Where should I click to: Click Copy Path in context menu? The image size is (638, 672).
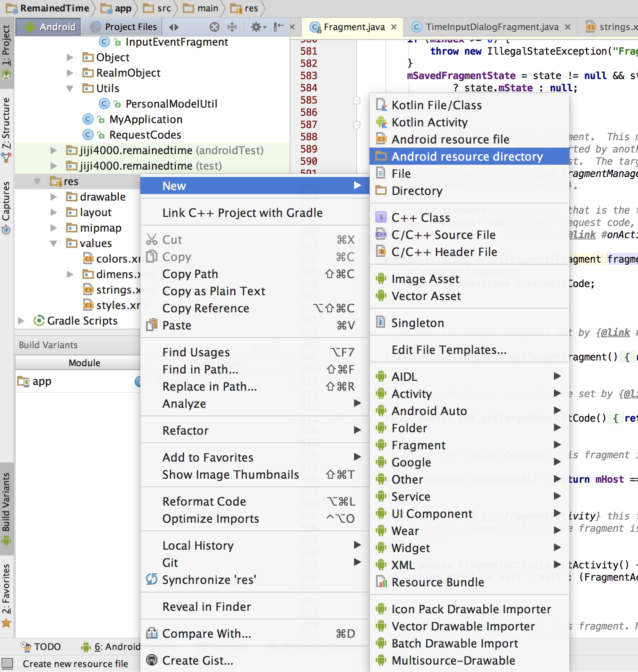tap(255, 274)
